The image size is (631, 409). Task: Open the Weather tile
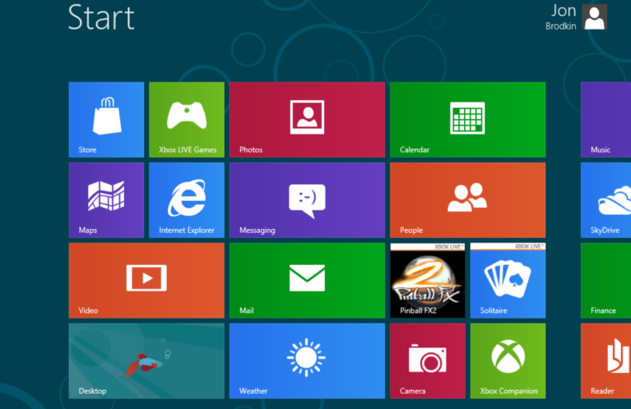[306, 360]
